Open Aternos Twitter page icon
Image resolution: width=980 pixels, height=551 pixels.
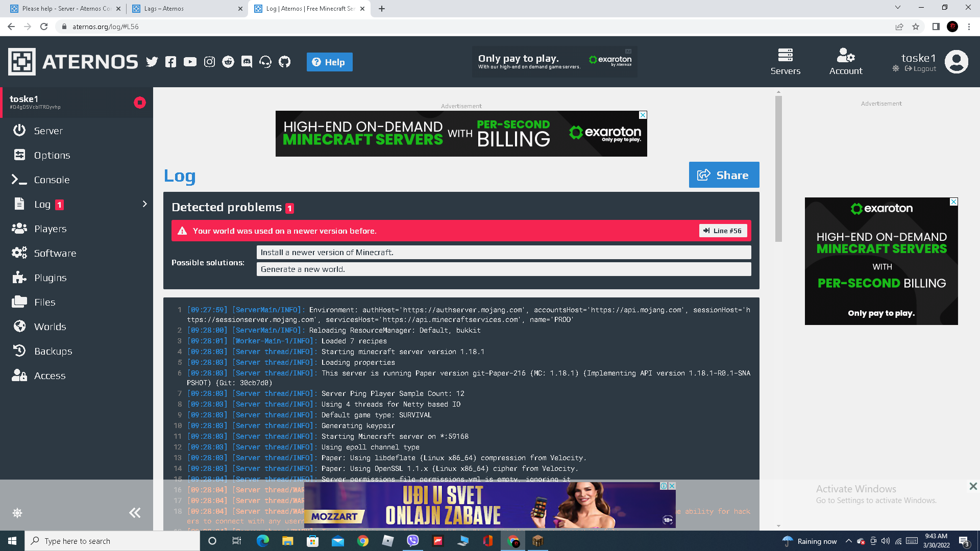click(152, 62)
